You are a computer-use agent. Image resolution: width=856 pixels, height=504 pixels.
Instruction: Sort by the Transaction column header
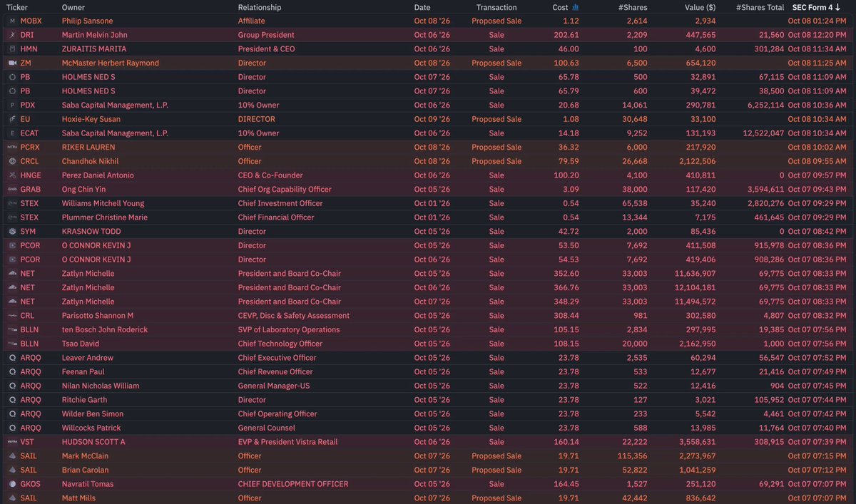point(496,7)
